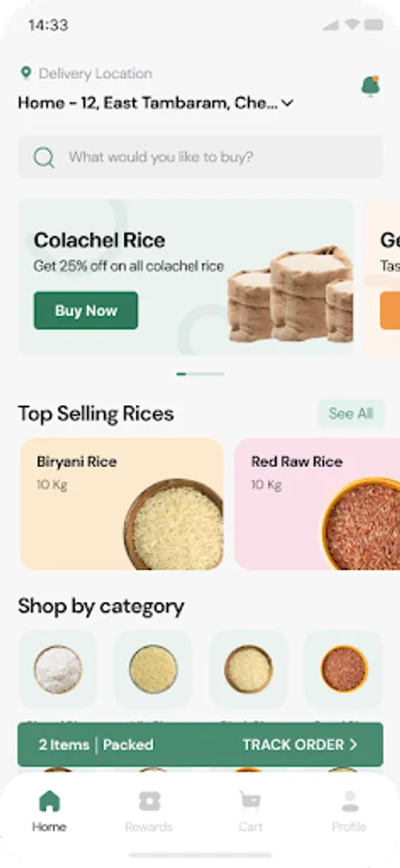Open the Rewards tab icon

[x=148, y=801]
